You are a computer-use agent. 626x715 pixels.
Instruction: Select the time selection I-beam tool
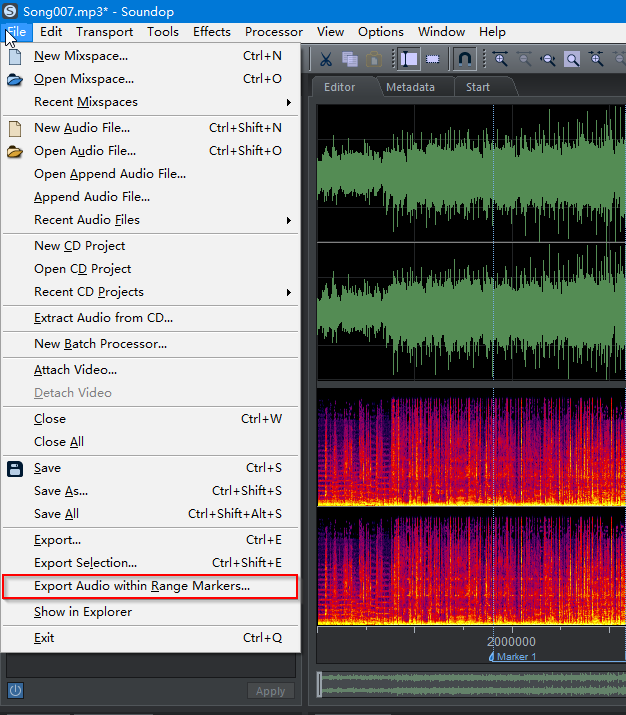[409, 59]
